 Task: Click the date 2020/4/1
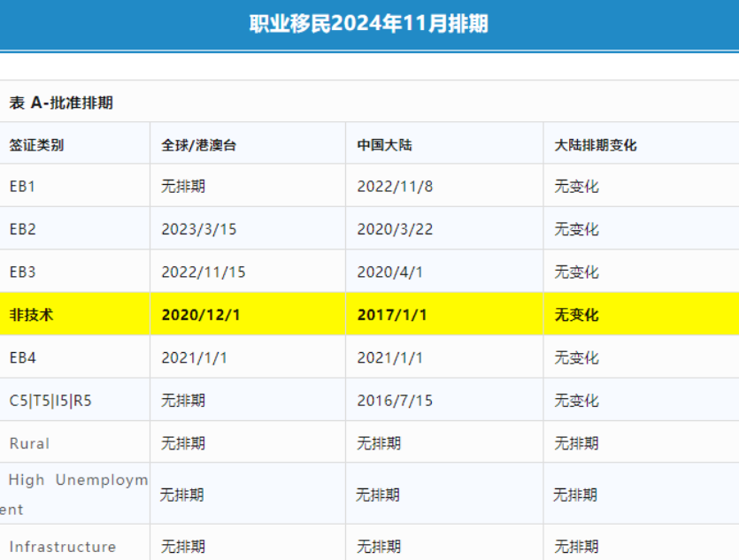tap(389, 272)
